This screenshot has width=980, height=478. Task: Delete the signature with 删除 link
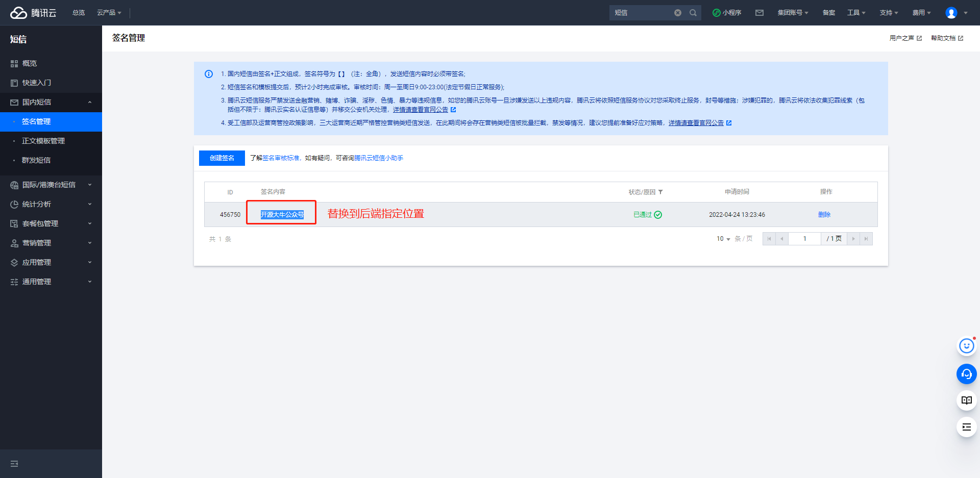[824, 215]
